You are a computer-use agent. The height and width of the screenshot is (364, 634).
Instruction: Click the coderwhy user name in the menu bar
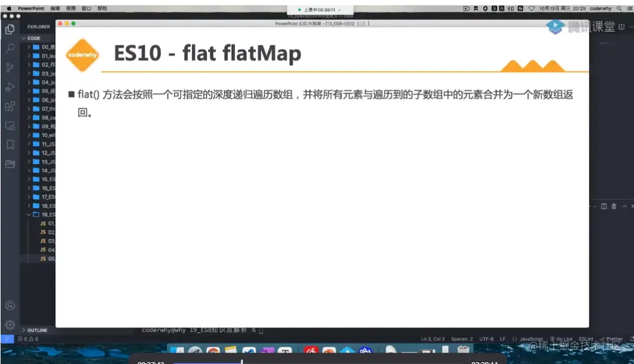[x=600, y=9]
